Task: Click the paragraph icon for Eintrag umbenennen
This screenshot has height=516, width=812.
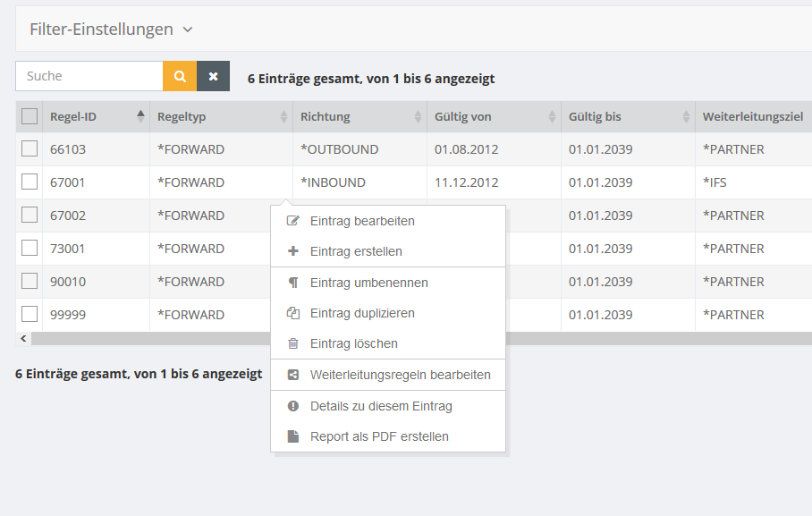Action: [292, 283]
